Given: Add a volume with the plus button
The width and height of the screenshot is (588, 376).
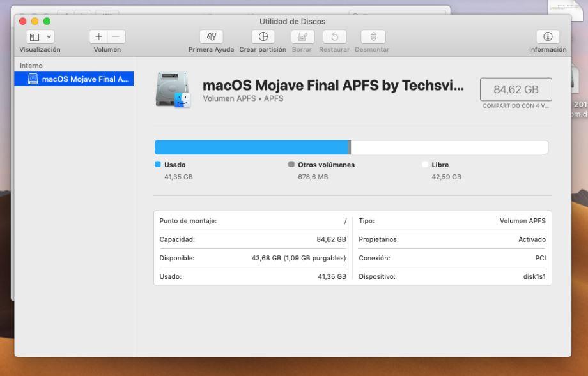Looking at the screenshot, I should pos(98,36).
